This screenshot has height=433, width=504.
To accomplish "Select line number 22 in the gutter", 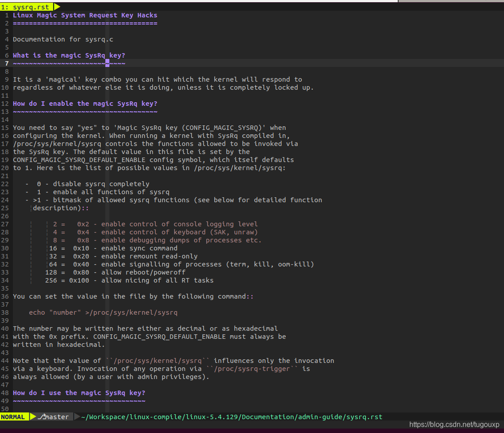I will coord(6,183).
